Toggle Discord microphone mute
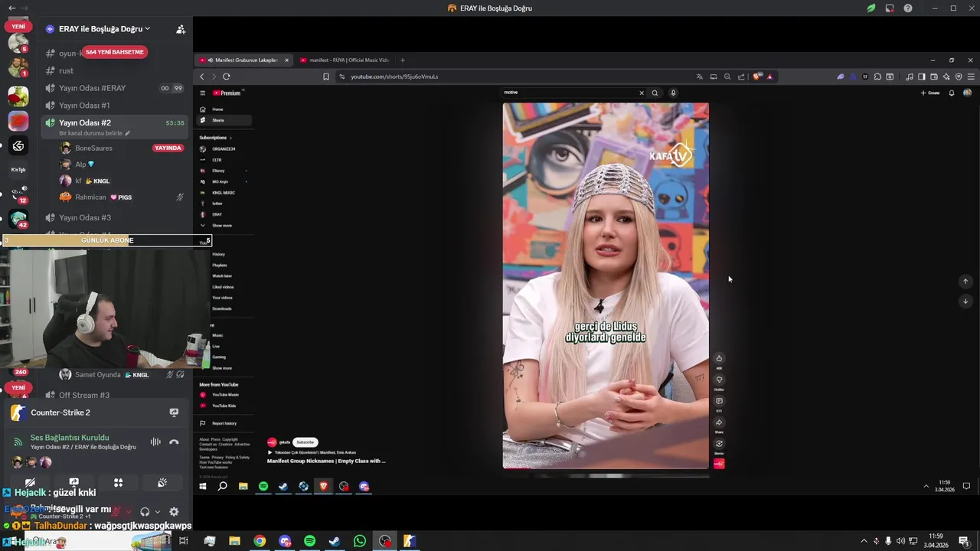Image resolution: width=980 pixels, height=551 pixels. pos(117,511)
